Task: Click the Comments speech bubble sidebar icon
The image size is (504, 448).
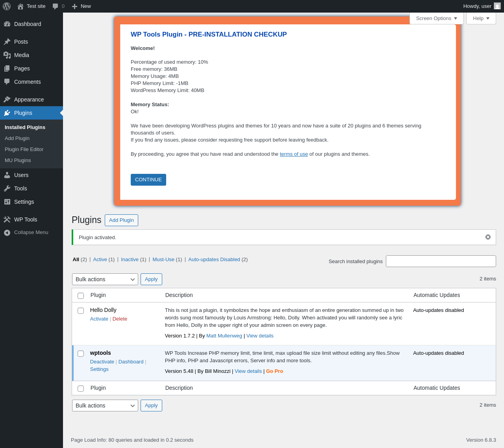Action: click(7, 82)
